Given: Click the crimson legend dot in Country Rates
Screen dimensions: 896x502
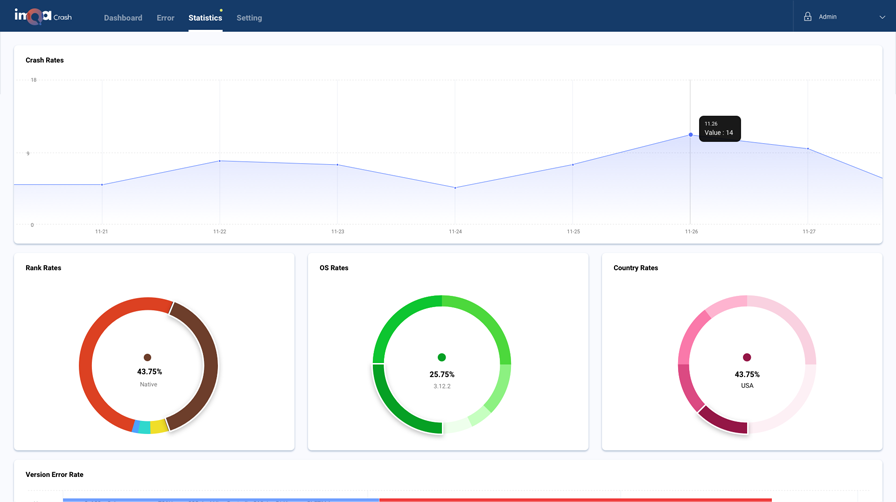Looking at the screenshot, I should 747,357.
